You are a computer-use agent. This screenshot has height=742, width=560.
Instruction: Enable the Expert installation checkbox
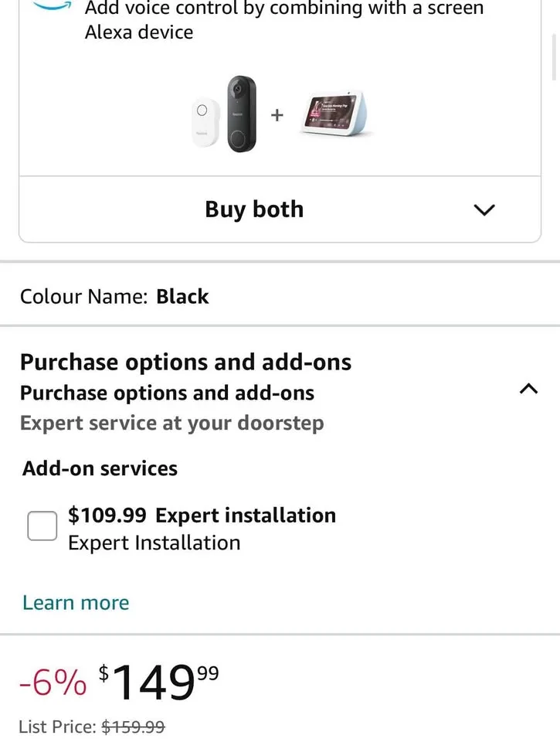pos(42,526)
